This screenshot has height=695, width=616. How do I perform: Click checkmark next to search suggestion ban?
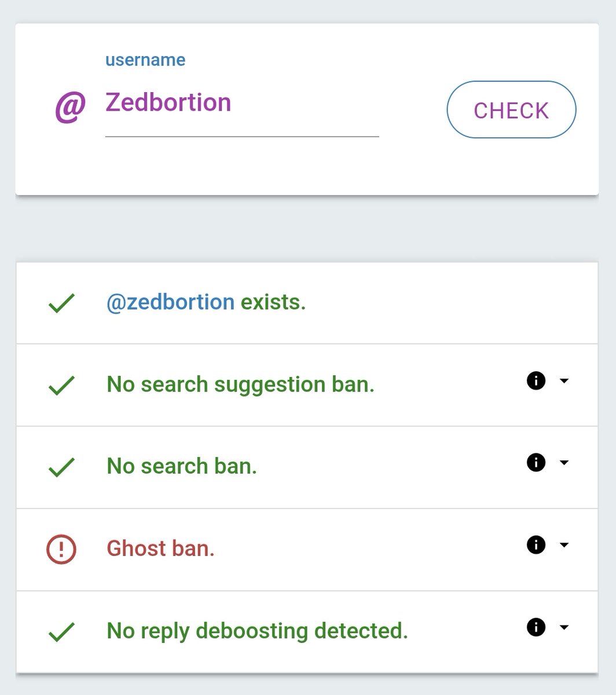pos(61,385)
